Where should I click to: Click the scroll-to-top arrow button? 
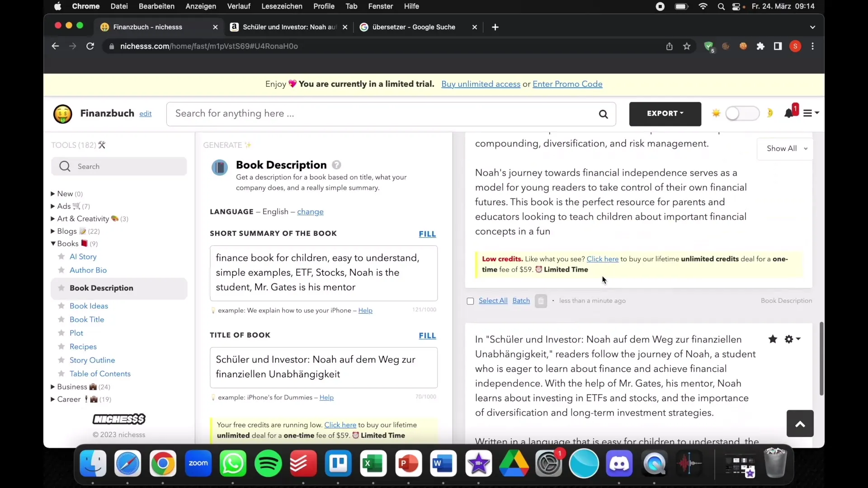pyautogui.click(x=800, y=423)
